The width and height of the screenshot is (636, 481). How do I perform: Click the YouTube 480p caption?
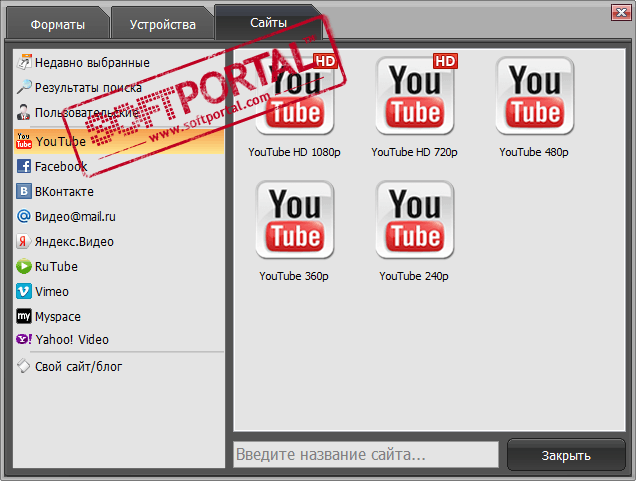coord(534,152)
